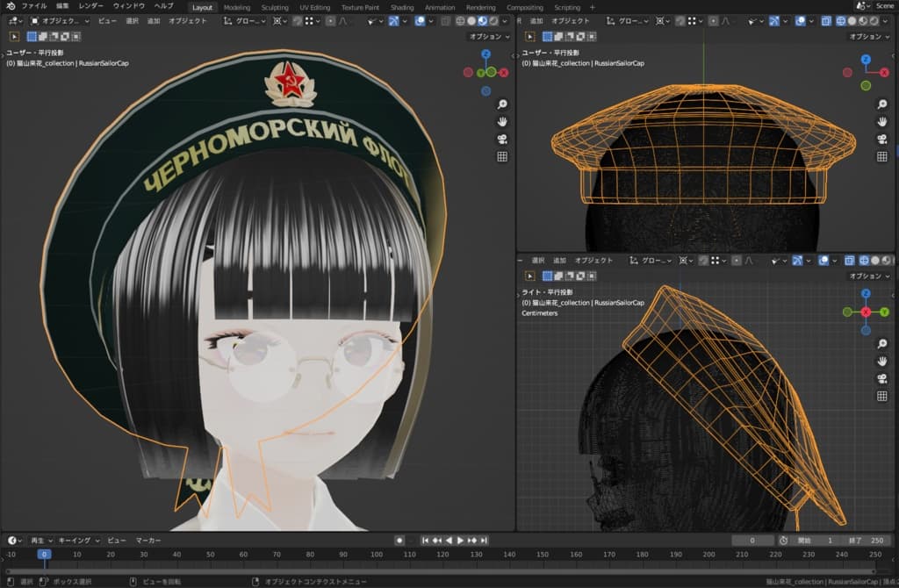Viewport: 899px width, 588px height.
Task: Toggle camera view in the left viewport
Action: tap(502, 139)
